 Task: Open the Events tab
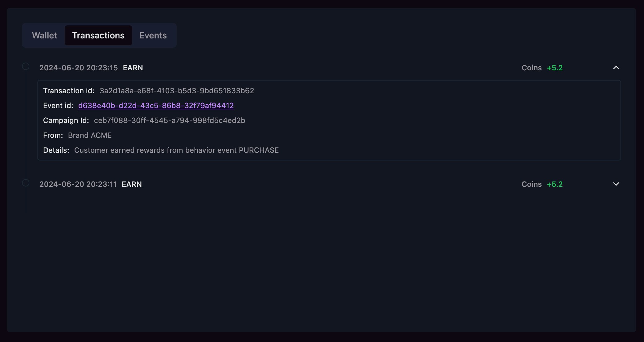coord(153,35)
